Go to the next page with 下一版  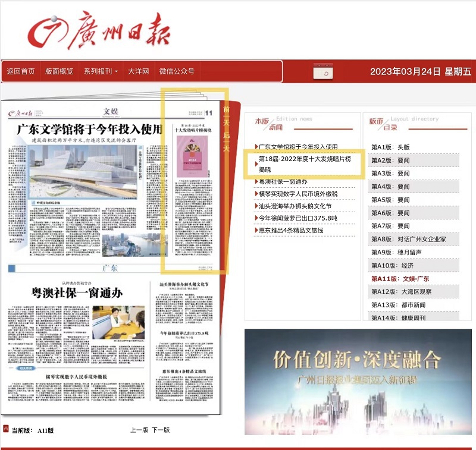(161, 430)
